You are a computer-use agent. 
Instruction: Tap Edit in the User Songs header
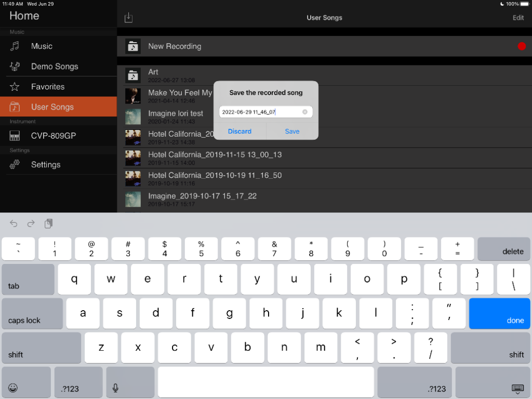(518, 17)
